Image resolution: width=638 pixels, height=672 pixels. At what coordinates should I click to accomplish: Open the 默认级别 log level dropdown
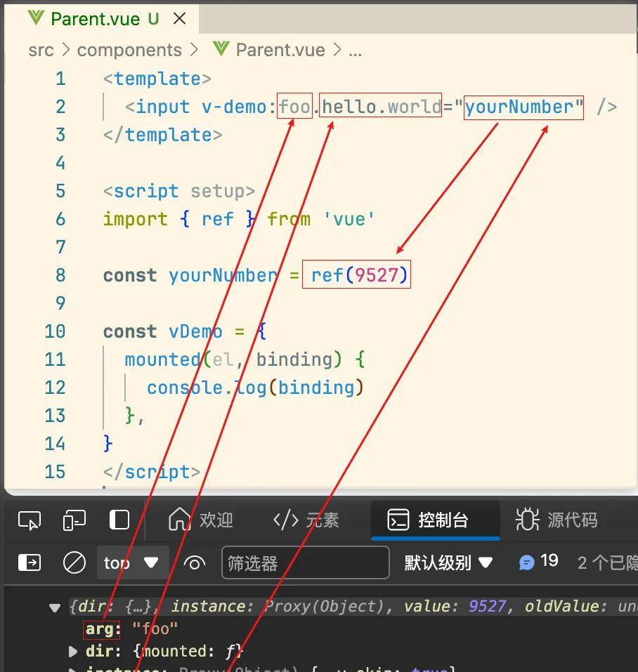pyautogui.click(x=448, y=562)
